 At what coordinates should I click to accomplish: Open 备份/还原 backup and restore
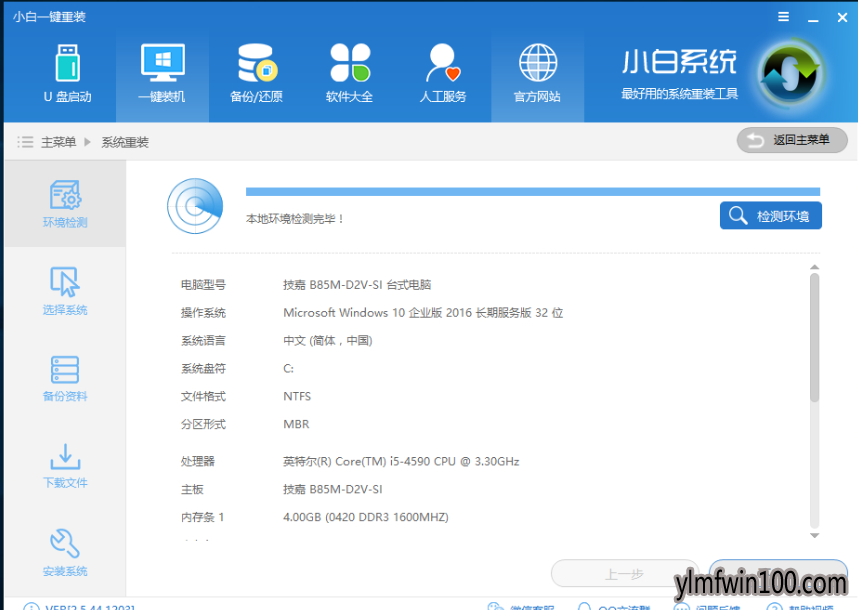tap(256, 74)
